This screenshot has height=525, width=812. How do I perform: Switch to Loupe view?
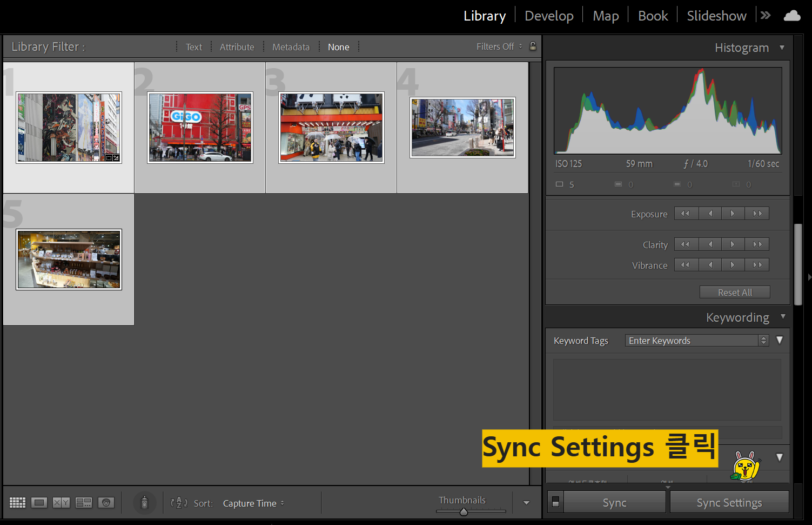coord(39,502)
